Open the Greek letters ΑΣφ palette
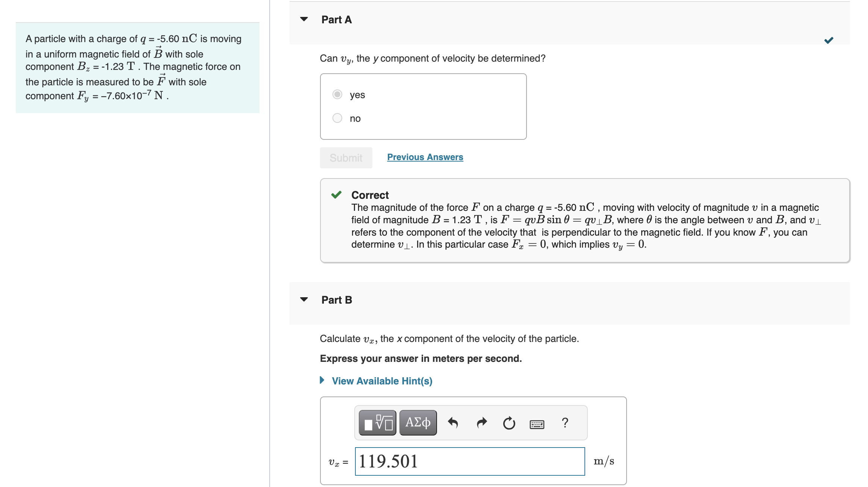This screenshot has width=868, height=487. [x=417, y=422]
